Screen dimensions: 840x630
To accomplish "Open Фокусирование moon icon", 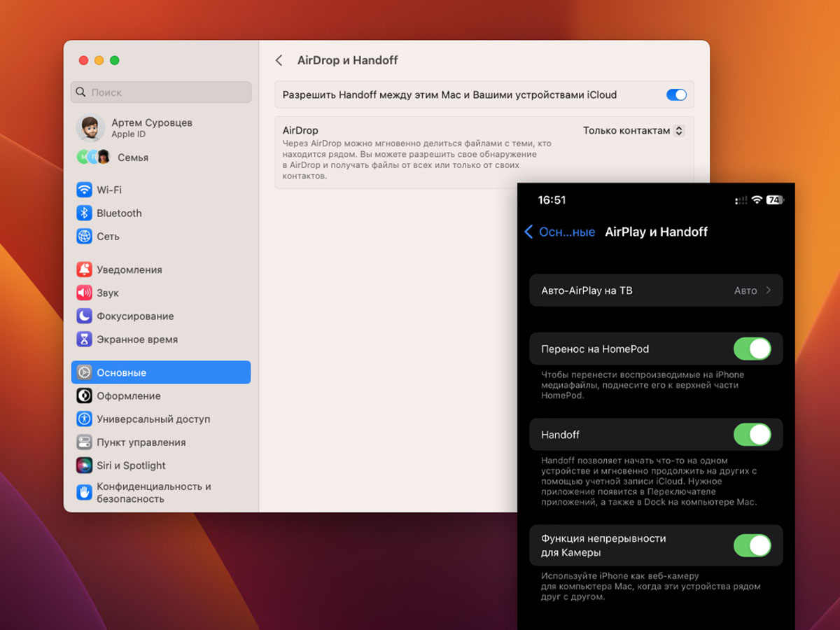I will (x=84, y=316).
